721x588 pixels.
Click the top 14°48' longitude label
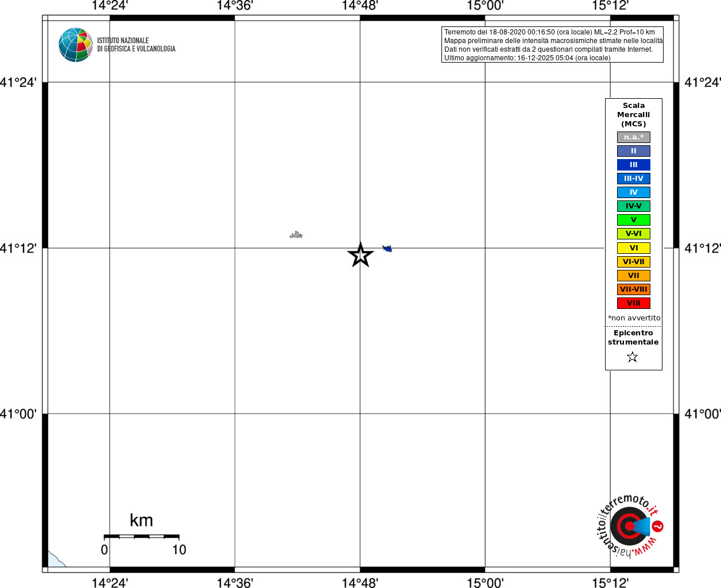point(360,6)
